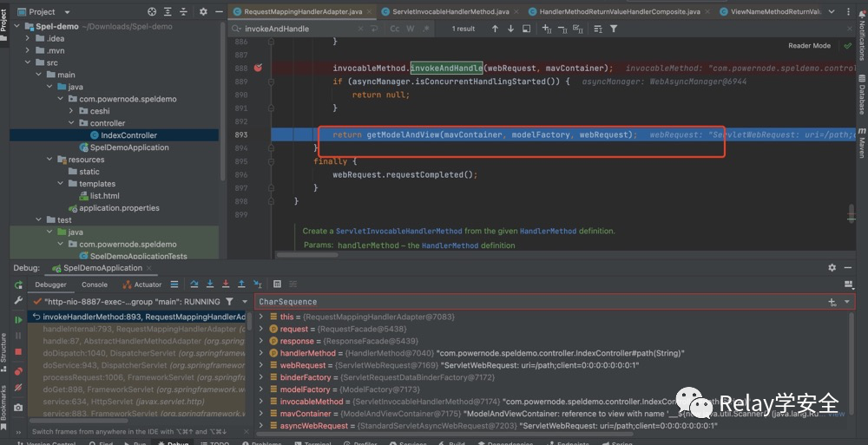This screenshot has width=868, height=445.
Task: Toggle the breakpoint on line 888
Action: [258, 68]
